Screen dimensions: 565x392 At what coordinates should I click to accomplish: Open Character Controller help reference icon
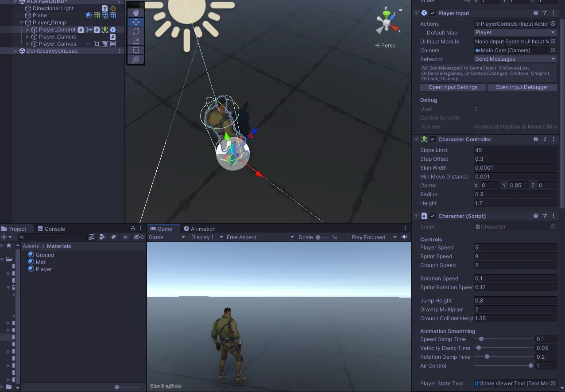click(536, 139)
